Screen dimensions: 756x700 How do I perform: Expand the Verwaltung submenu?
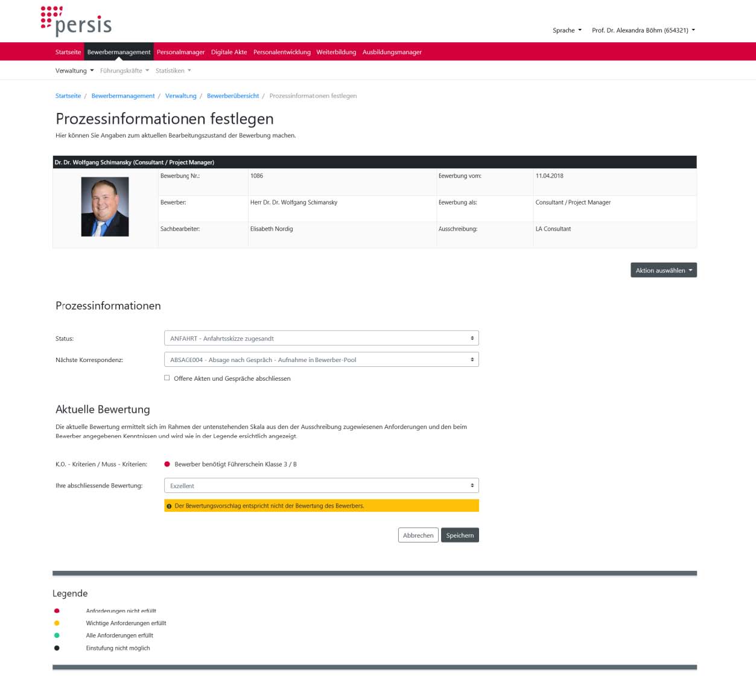74,71
